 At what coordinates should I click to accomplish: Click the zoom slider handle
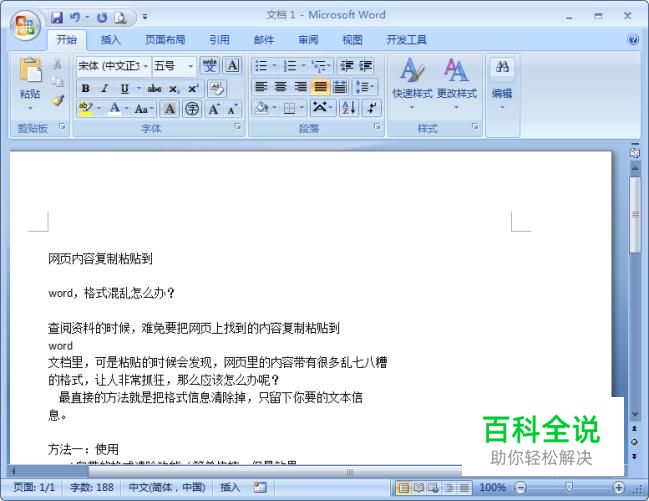(x=569, y=487)
